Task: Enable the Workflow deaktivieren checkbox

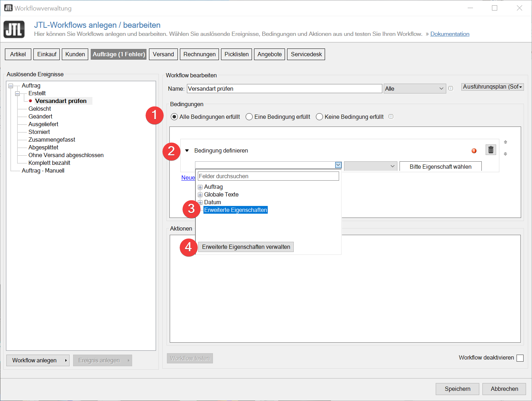Action: (520, 358)
